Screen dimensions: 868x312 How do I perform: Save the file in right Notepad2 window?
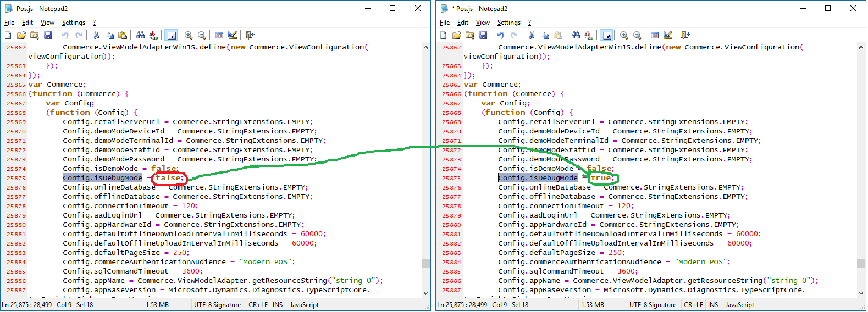483,35
